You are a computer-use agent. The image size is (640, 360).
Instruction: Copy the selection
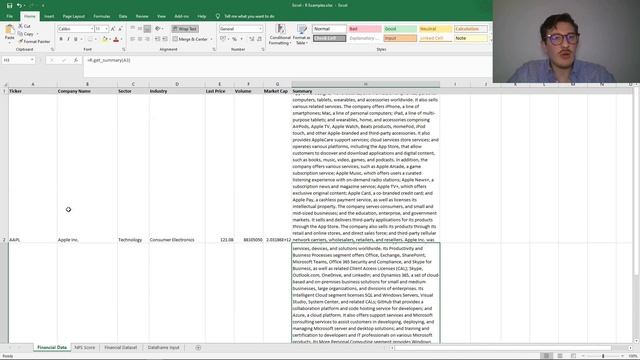tap(26, 34)
